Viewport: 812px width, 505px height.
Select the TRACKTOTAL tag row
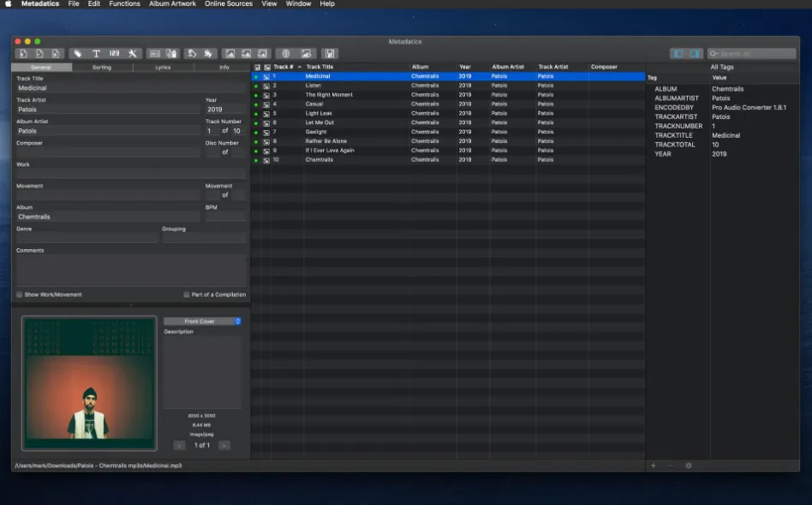pyautogui.click(x=722, y=145)
